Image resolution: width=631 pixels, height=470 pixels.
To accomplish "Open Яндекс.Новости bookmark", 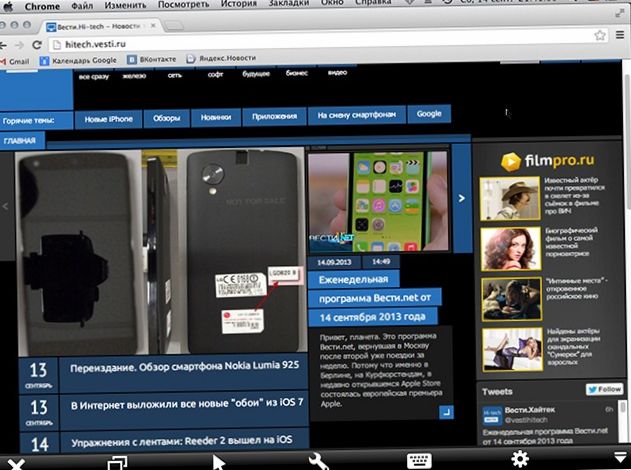I will (221, 58).
